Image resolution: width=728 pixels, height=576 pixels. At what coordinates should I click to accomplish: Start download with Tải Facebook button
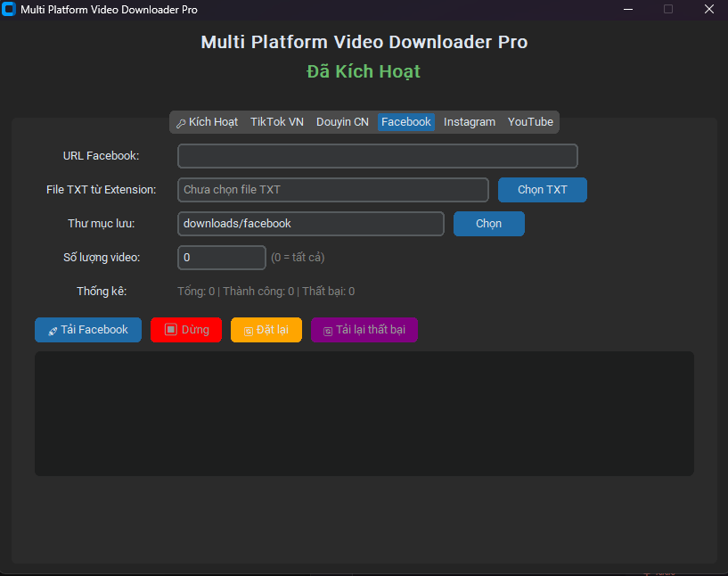point(88,330)
